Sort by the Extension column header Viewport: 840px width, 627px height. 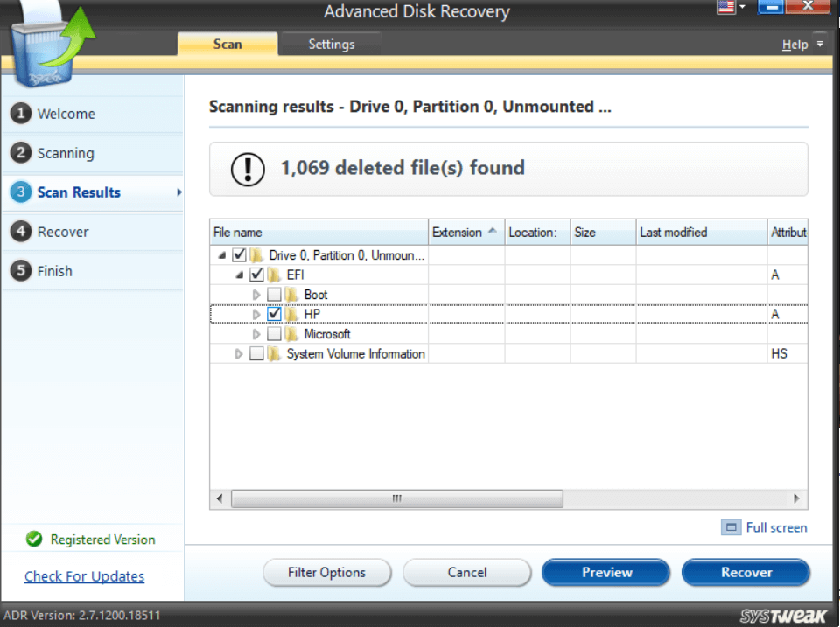457,233
